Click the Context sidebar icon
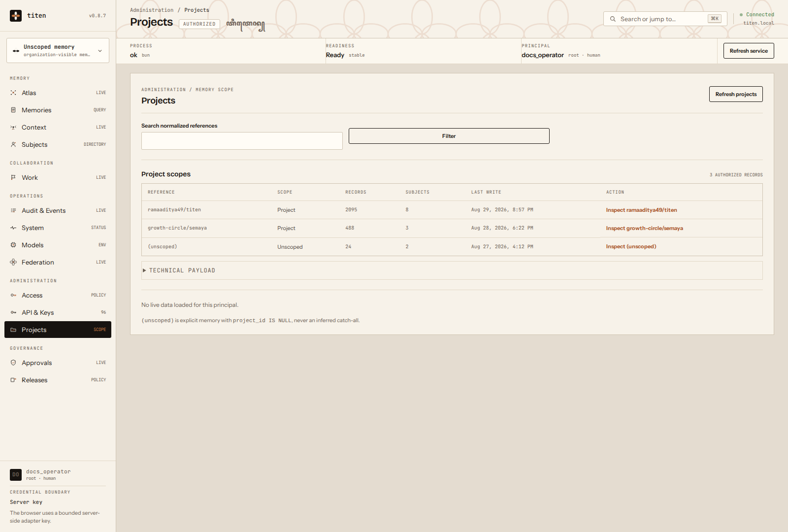Screen dimensions: 788x532 click(x=13, y=127)
